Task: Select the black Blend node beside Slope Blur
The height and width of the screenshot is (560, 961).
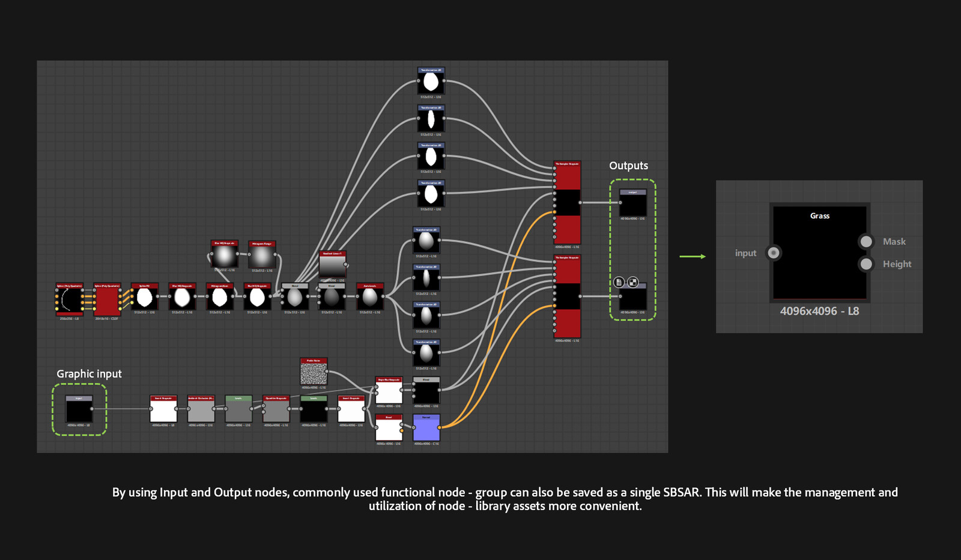Action: click(426, 390)
